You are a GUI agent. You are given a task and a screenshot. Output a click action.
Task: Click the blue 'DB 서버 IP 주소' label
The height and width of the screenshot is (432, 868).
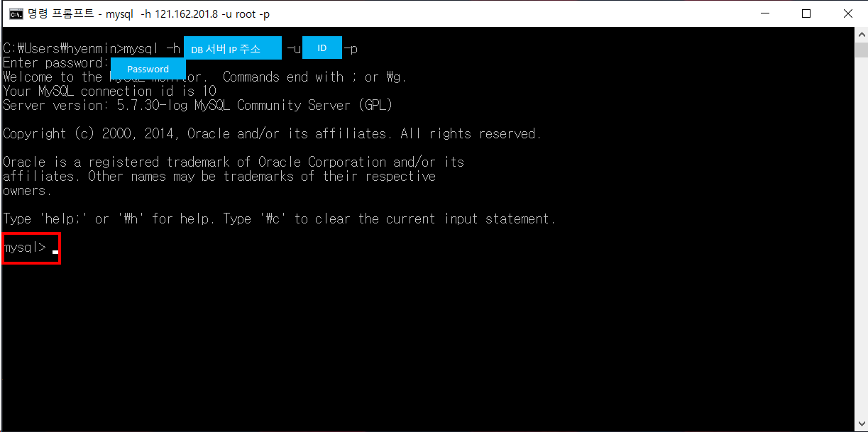[x=233, y=48]
